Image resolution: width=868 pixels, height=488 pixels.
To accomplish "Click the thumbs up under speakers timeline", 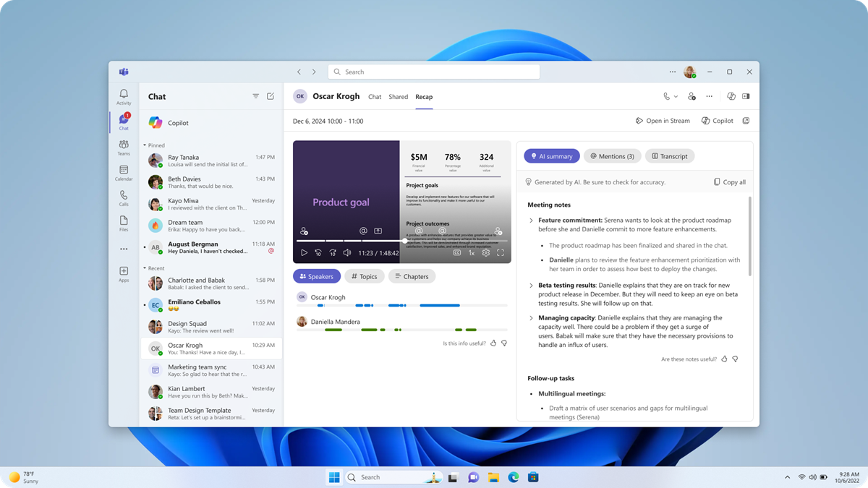I will pyautogui.click(x=493, y=343).
